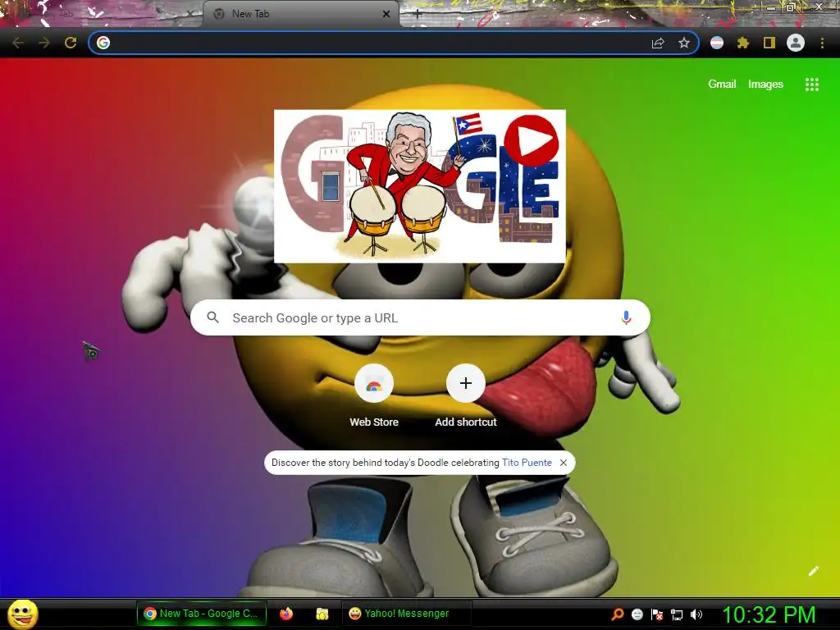Click the round smiley face tray icon
The width and height of the screenshot is (840, 630).
(637, 614)
